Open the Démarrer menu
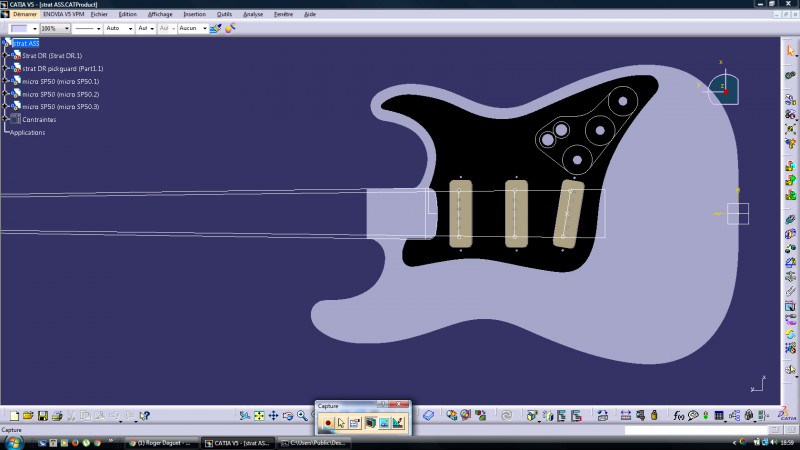Screen dimensions: 800x450 pyautogui.click(x=25, y=15)
